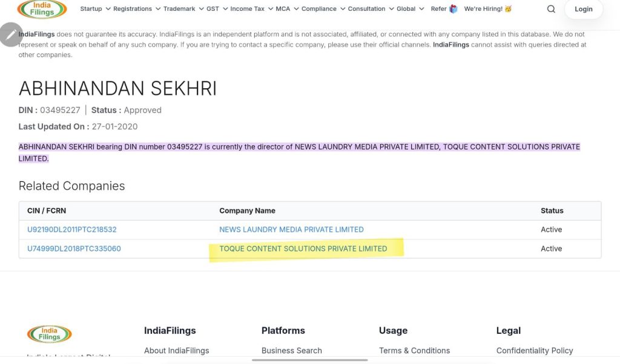Click the DIN value 03495227
This screenshot has width=620, height=364.
click(60, 110)
